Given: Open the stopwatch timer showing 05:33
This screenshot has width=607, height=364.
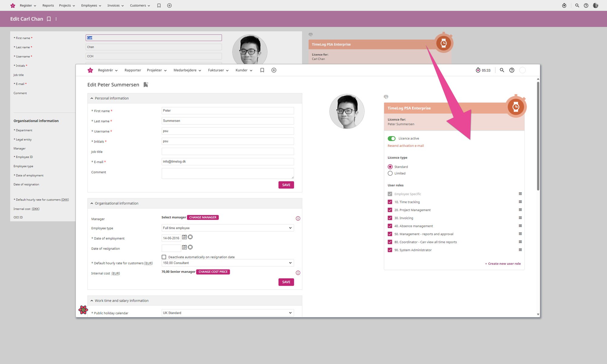Looking at the screenshot, I should click(x=483, y=70).
